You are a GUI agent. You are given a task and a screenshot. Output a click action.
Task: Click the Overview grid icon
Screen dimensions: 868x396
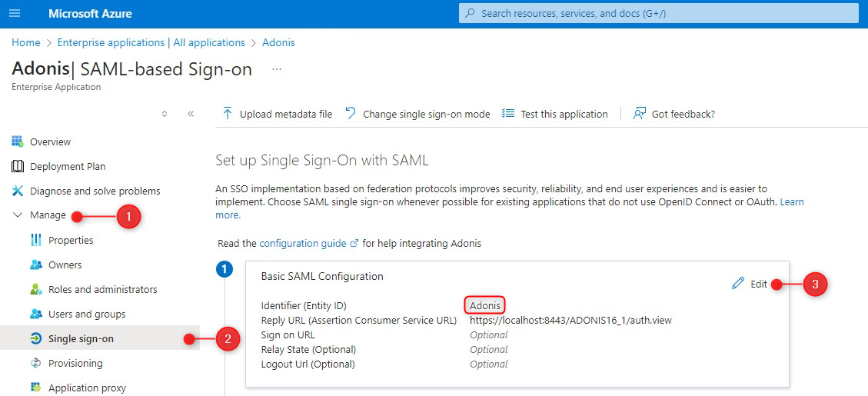[18, 141]
